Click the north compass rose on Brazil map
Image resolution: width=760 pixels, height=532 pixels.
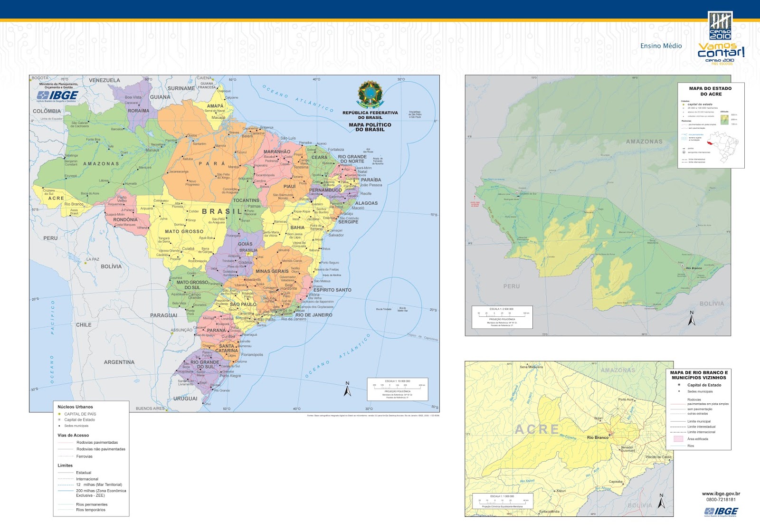[x=348, y=390]
